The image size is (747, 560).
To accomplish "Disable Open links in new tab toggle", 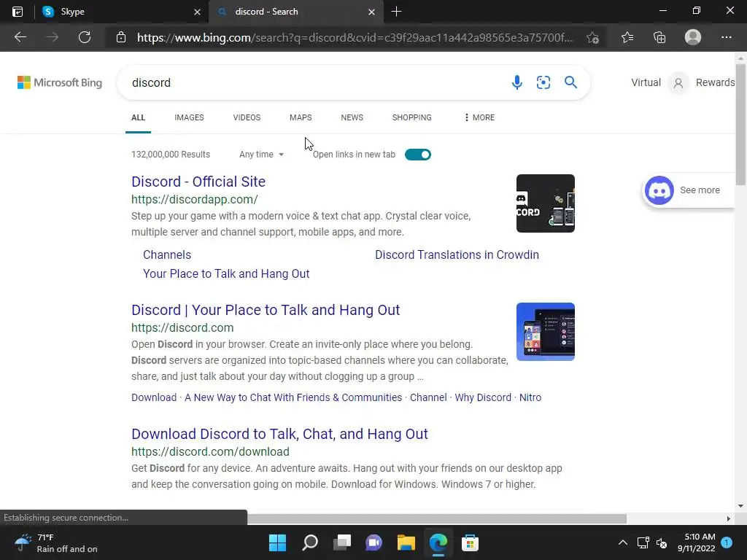I will click(x=418, y=155).
